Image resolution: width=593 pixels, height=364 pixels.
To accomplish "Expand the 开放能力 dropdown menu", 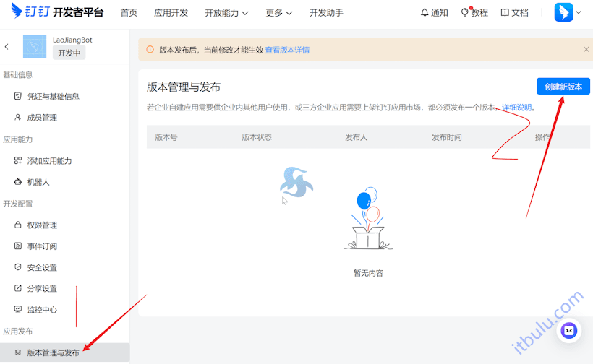I will click(x=226, y=13).
